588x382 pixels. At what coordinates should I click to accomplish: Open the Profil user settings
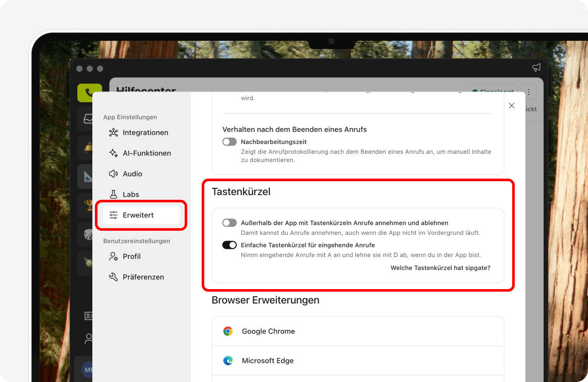131,256
